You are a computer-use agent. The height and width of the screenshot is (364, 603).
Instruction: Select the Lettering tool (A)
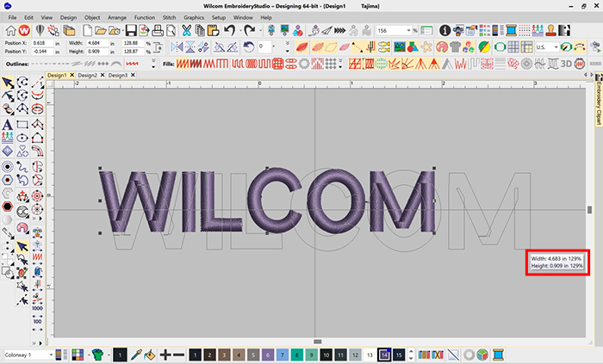[7, 125]
